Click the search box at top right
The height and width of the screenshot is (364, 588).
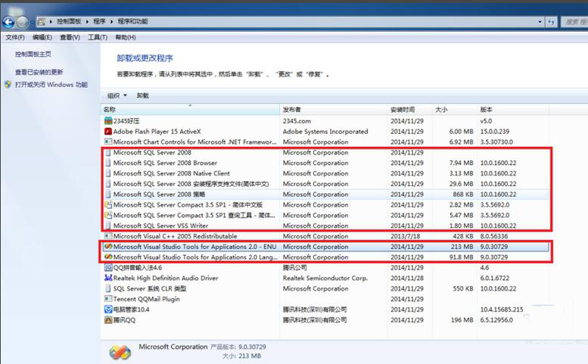(x=575, y=22)
